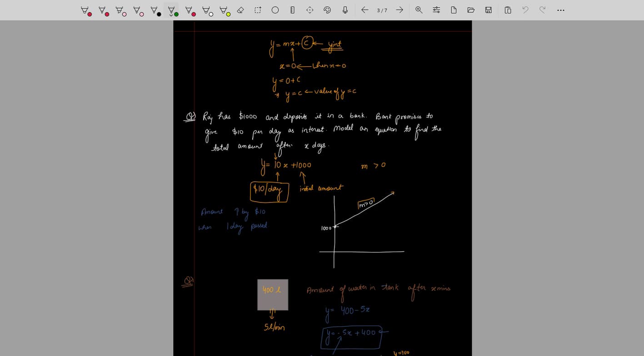
Task: Save the current document
Action: pos(488,10)
